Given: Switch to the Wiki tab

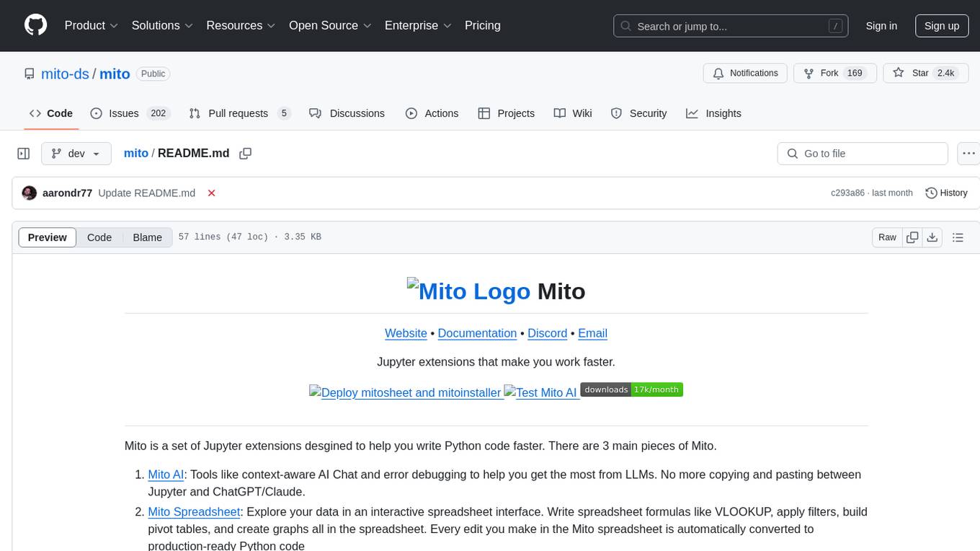Looking at the screenshot, I should (x=573, y=113).
